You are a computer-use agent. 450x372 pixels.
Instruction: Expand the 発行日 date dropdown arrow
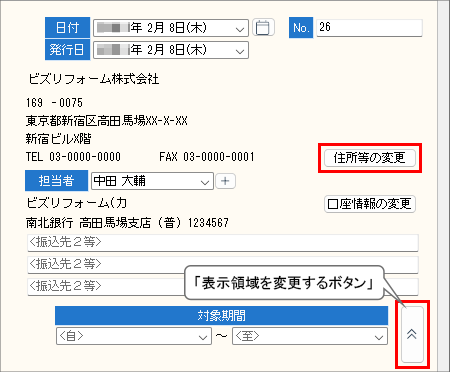point(239,51)
